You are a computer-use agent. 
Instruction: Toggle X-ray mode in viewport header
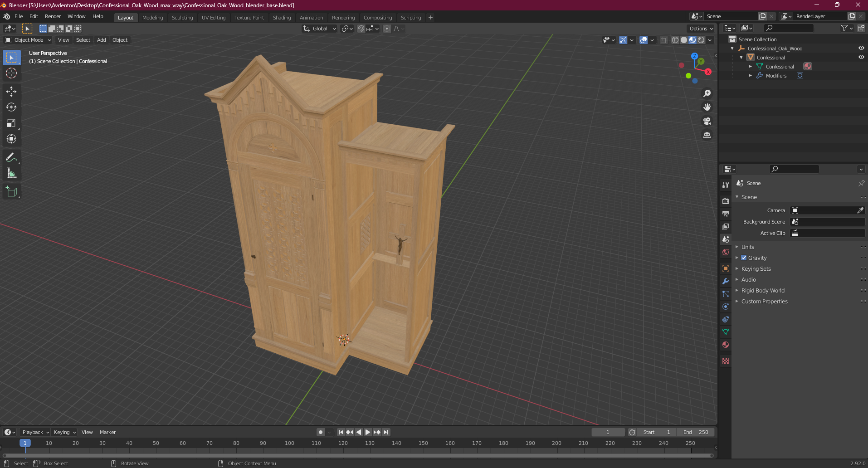click(x=663, y=40)
